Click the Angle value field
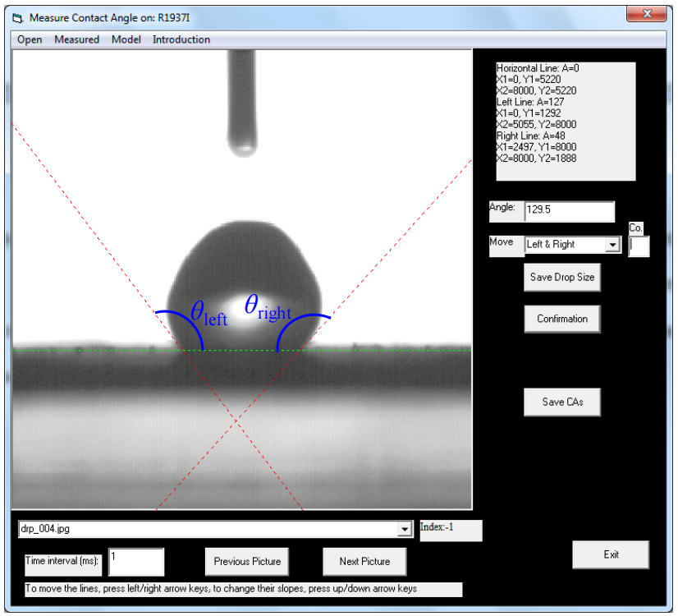The image size is (678, 616). [x=569, y=210]
